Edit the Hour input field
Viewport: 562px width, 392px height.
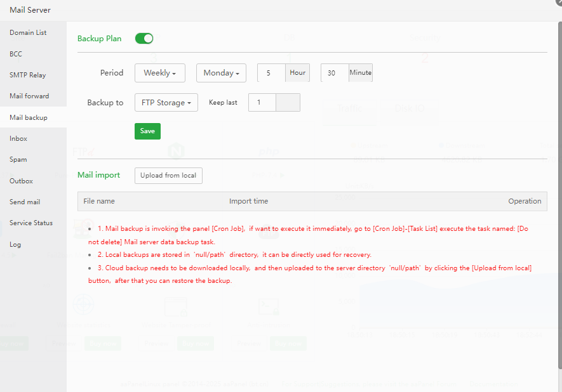[271, 73]
